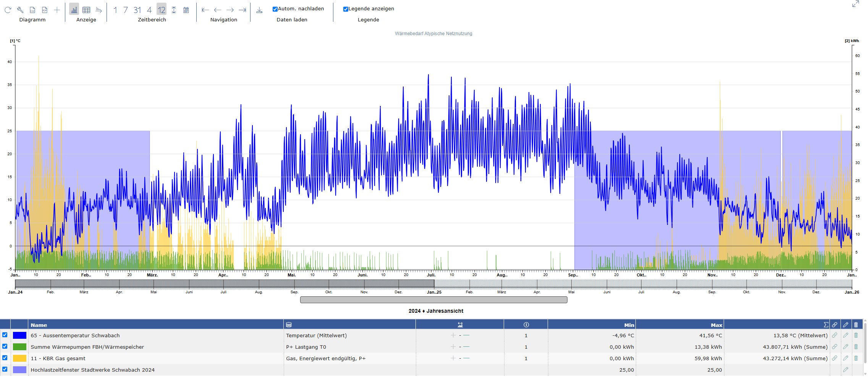868x377 pixels.
Task: Export the diagram as PDF
Action: (45, 10)
